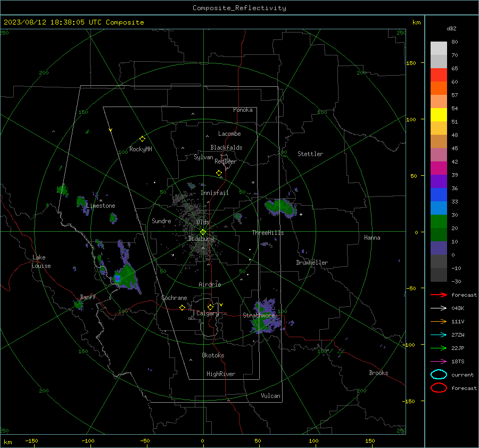Click the Limestone label
This screenshot has height=448, width=479.
pyautogui.click(x=101, y=206)
